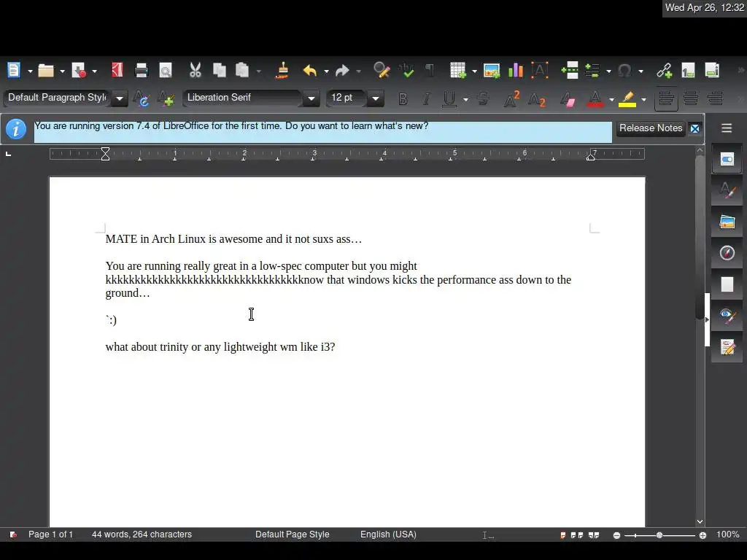
Task: Copy selection with the Copy icon
Action: point(219,71)
